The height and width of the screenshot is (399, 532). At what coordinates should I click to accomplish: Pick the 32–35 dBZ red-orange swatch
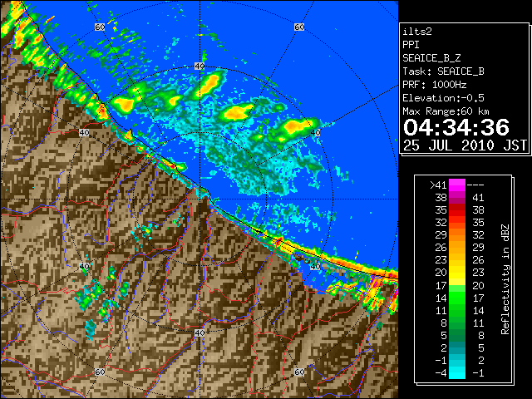[x=457, y=222]
